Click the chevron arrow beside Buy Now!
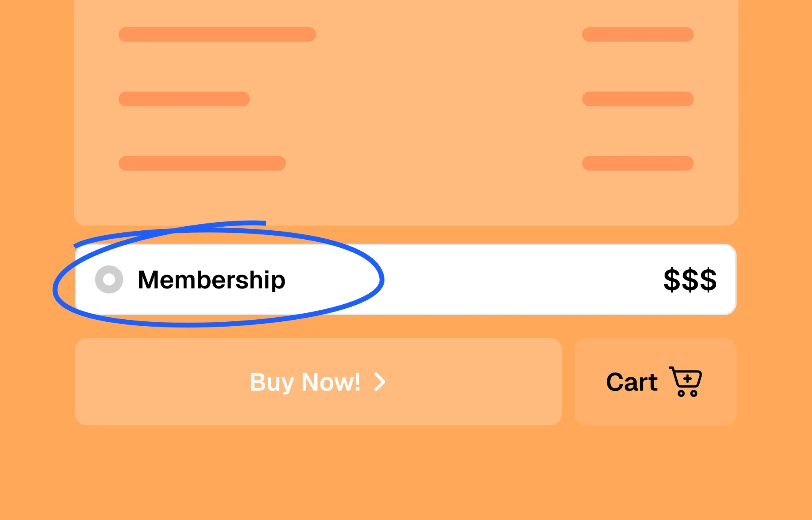812x520 pixels. (x=380, y=382)
